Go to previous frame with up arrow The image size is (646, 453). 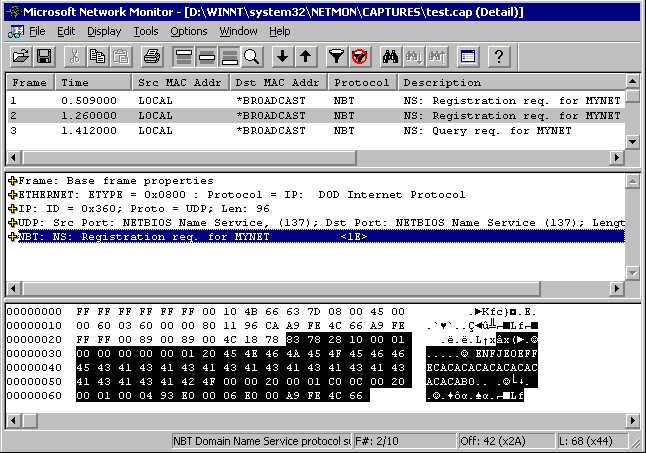pos(306,56)
